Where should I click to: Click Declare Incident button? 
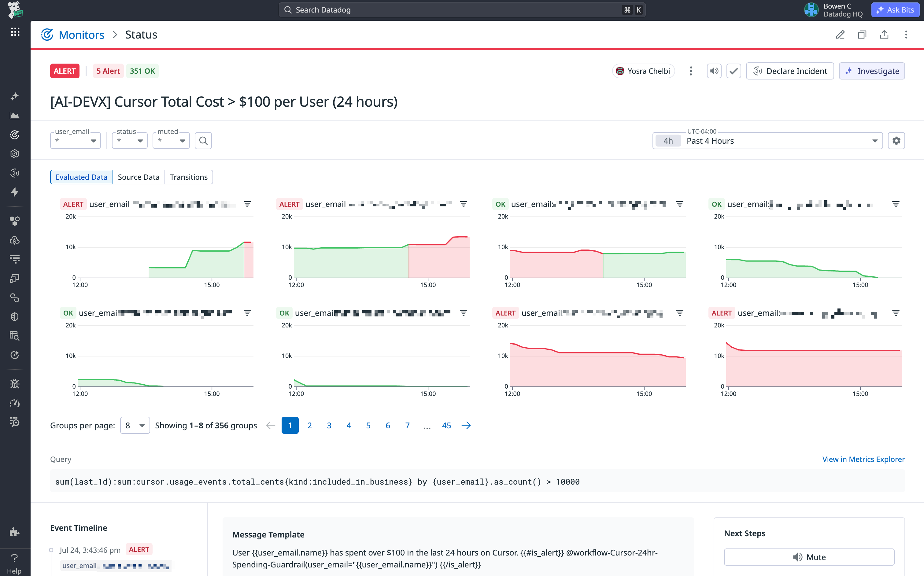(790, 71)
